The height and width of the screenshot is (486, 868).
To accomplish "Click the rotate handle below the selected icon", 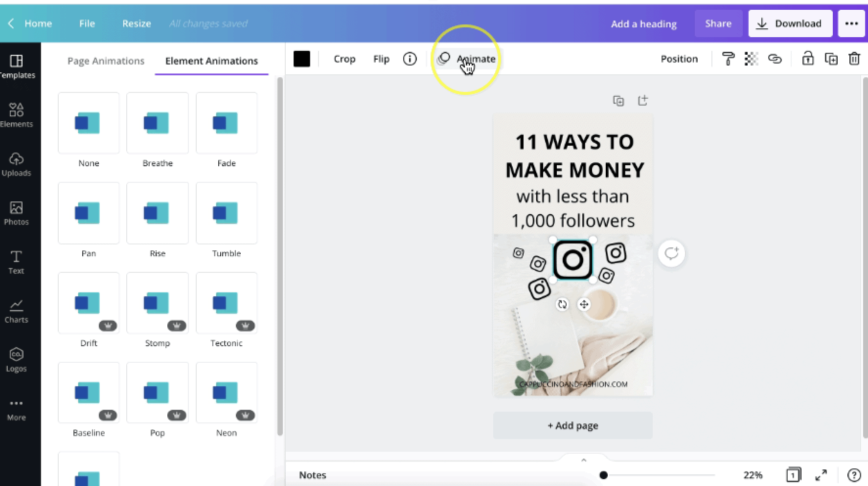I will tap(562, 305).
